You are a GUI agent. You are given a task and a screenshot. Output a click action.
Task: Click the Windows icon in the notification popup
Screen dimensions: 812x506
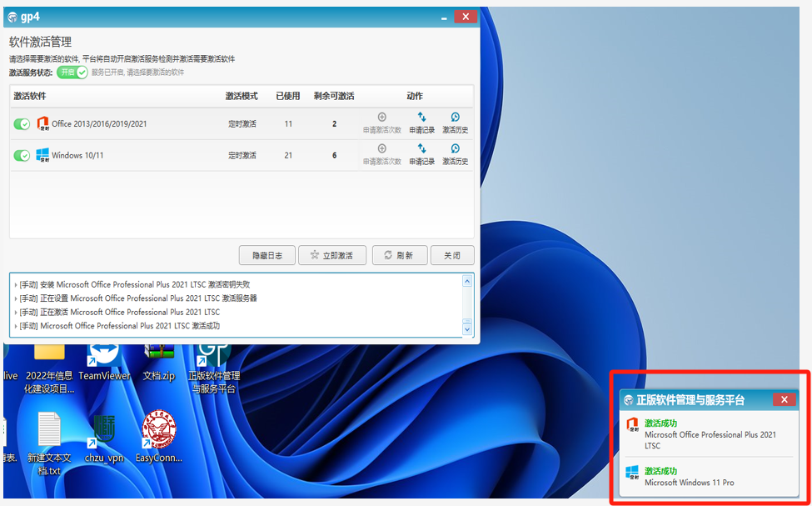coord(632,473)
